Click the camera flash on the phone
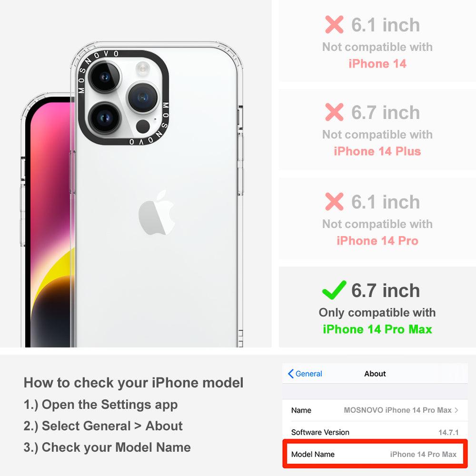The height and width of the screenshot is (476, 476). click(142, 68)
